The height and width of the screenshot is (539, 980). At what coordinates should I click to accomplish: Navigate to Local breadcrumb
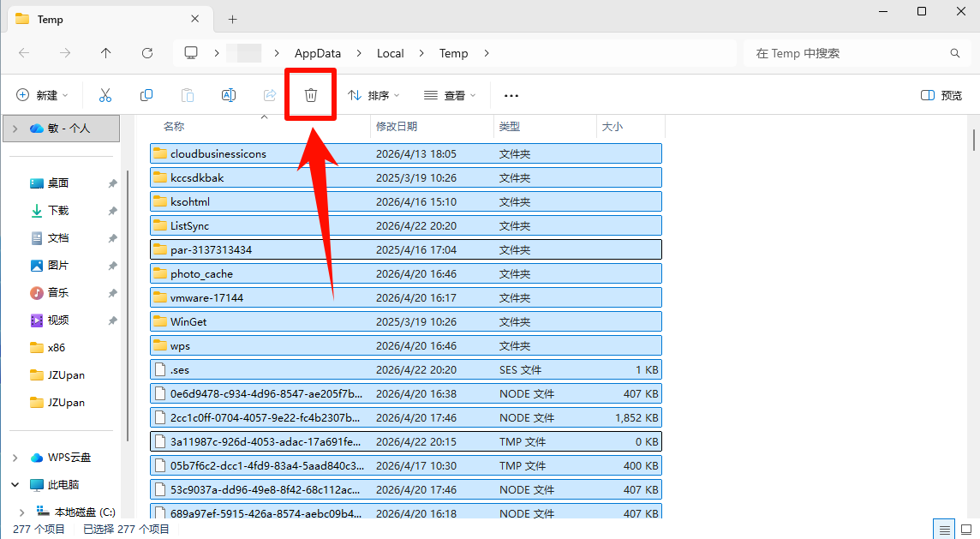click(x=390, y=53)
